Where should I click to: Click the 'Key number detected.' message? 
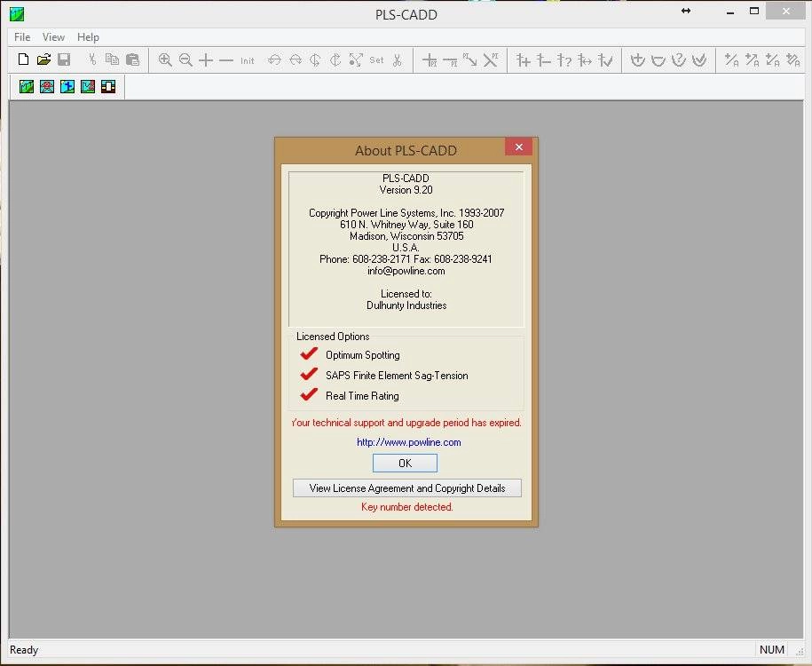tap(407, 507)
